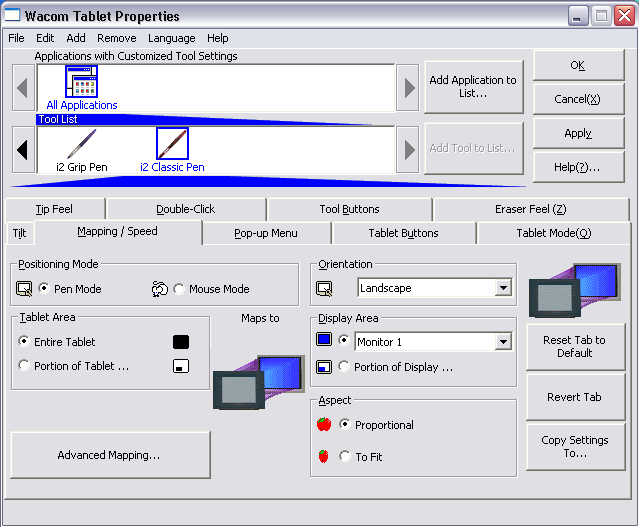Close the Wacom Tablet Properties window
Screen dimensions: 639x527
click(x=625, y=16)
